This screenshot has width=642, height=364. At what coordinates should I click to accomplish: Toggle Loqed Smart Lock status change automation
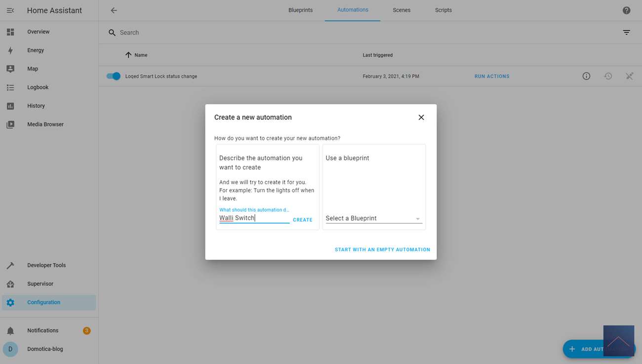point(114,76)
